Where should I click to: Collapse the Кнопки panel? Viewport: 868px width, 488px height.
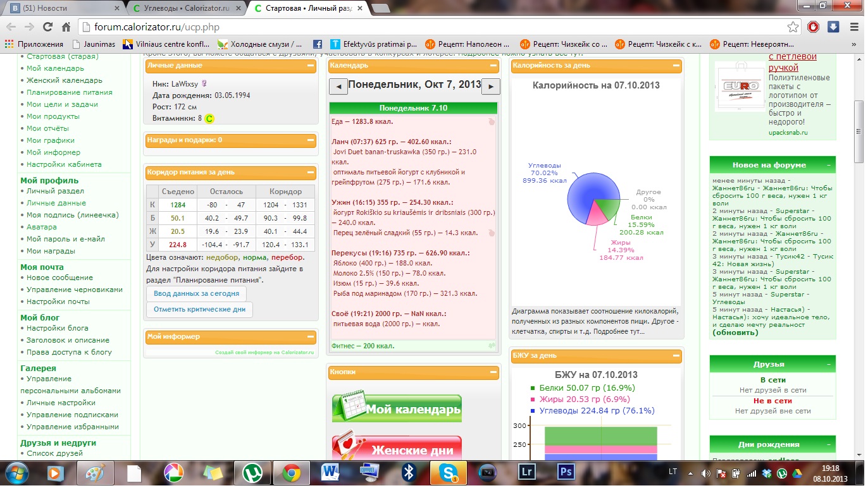pyautogui.click(x=494, y=372)
